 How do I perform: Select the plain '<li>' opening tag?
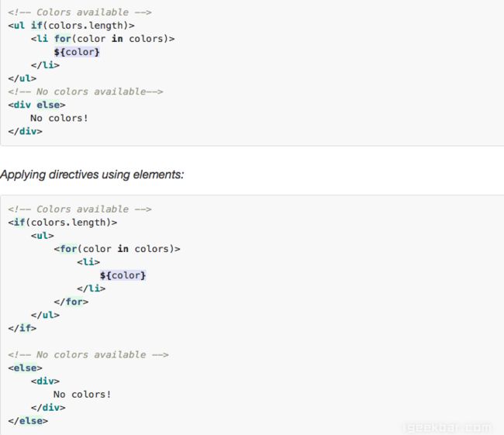click(88, 262)
